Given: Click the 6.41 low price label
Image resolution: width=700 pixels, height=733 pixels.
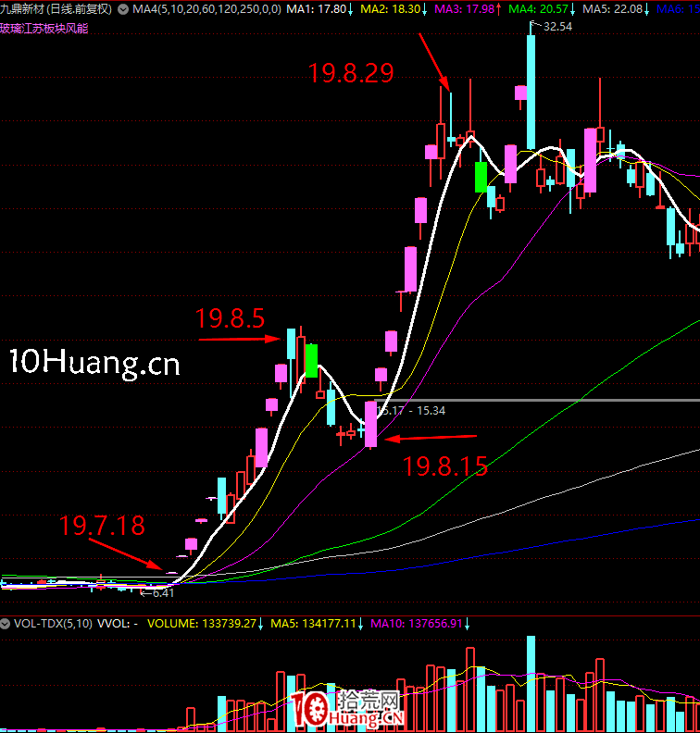Looking at the screenshot, I should (x=163, y=593).
